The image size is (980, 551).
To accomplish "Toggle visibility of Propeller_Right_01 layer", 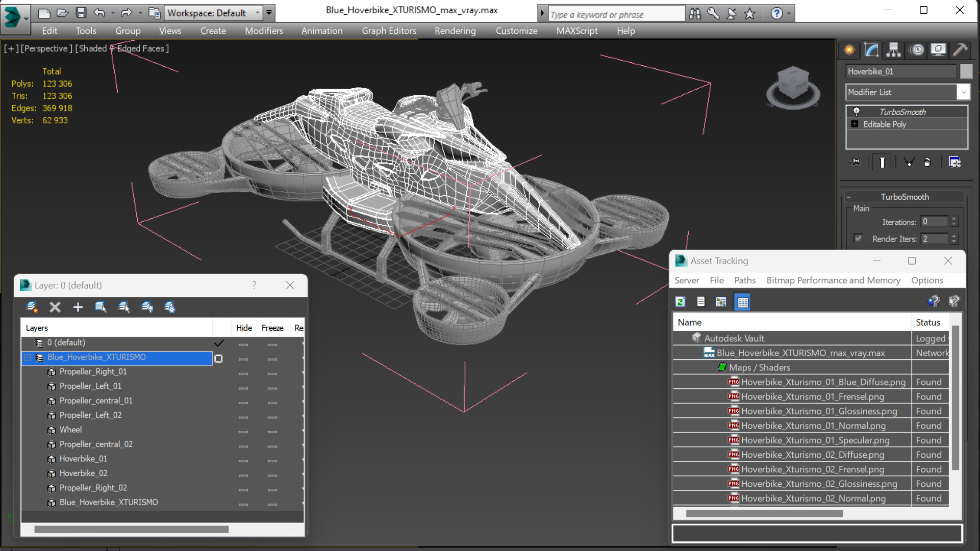I will (x=244, y=372).
